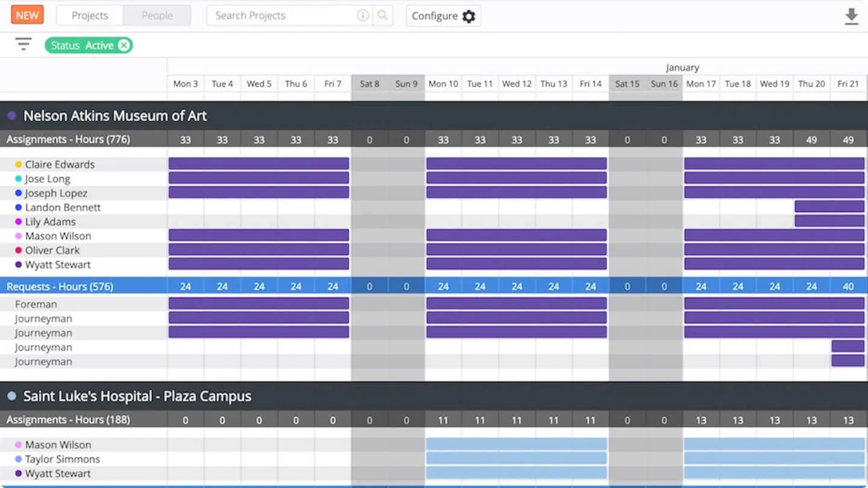Screen dimensions: 868x488
Task: Switch to the People tab
Action: [x=157, y=16]
